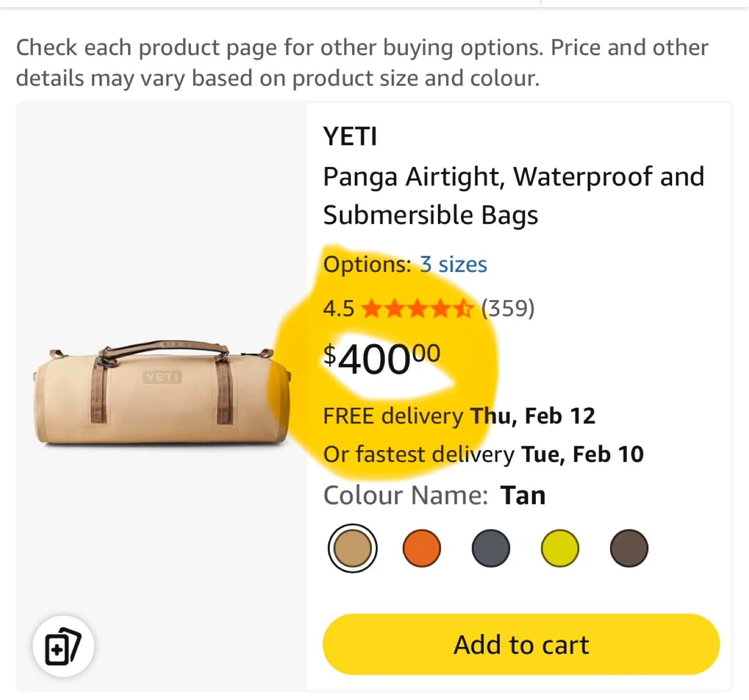
Task: Tap the tan duffel bag product image
Action: pos(161,394)
